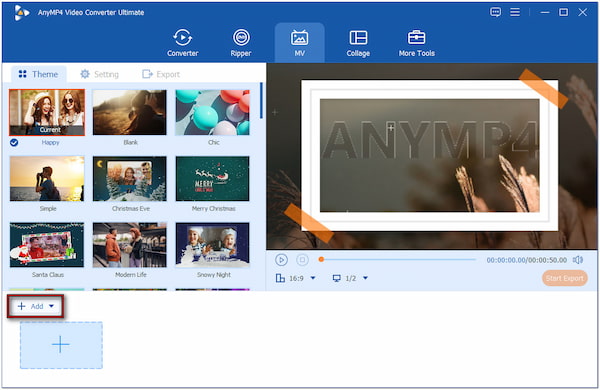Click the playback progress slider handle
This screenshot has width=600, height=390.
321,259
